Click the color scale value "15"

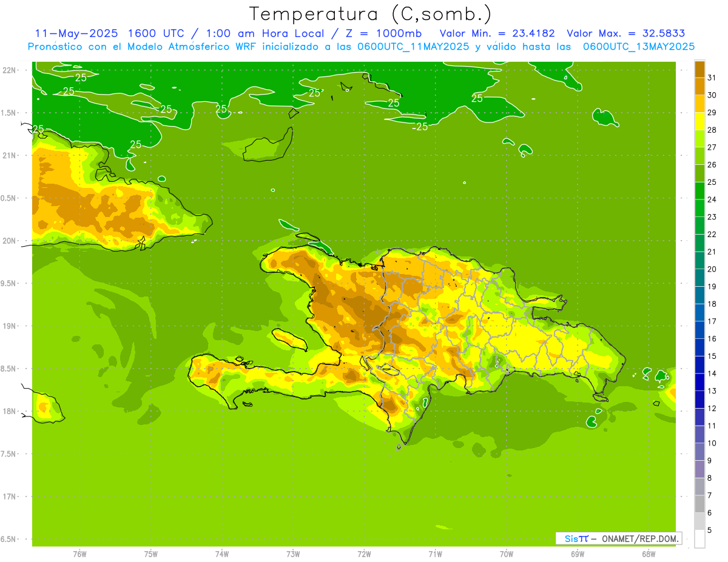[712, 356]
